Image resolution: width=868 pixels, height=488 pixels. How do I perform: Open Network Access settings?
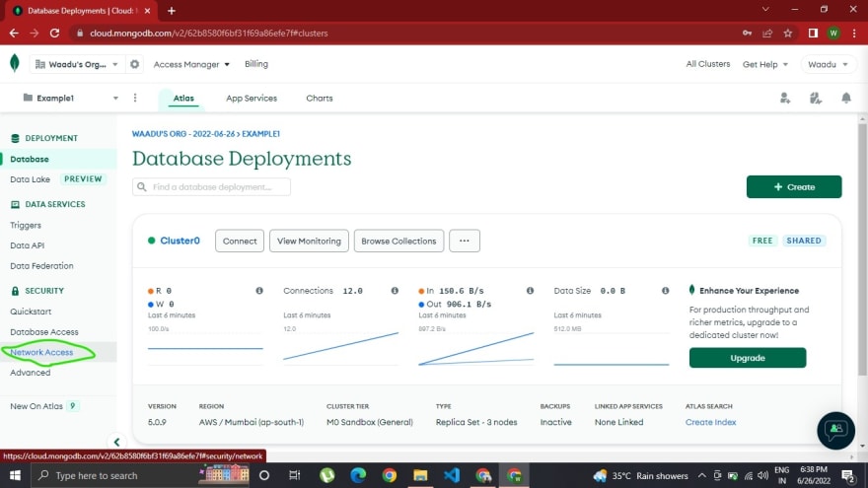41,352
